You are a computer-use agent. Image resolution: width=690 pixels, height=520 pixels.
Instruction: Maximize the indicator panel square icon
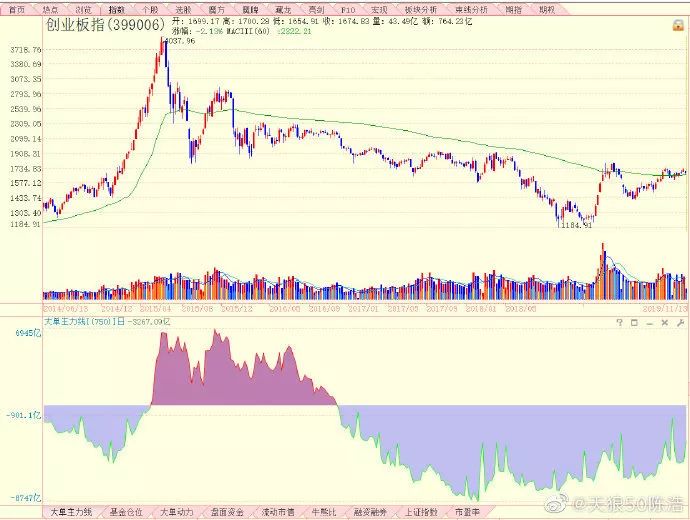[x=634, y=322]
